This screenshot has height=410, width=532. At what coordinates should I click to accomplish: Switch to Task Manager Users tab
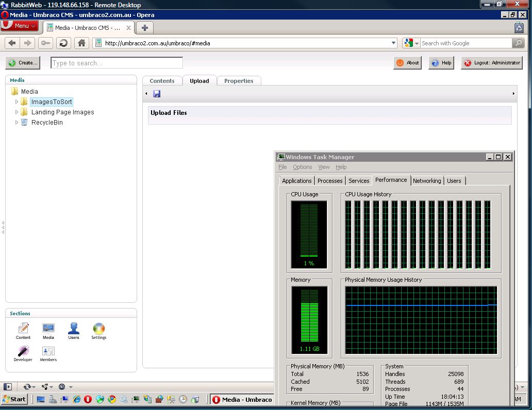click(454, 181)
